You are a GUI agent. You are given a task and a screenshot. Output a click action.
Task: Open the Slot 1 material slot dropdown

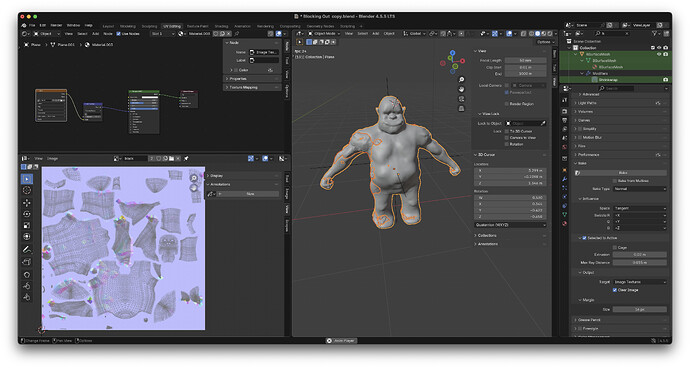click(x=161, y=33)
